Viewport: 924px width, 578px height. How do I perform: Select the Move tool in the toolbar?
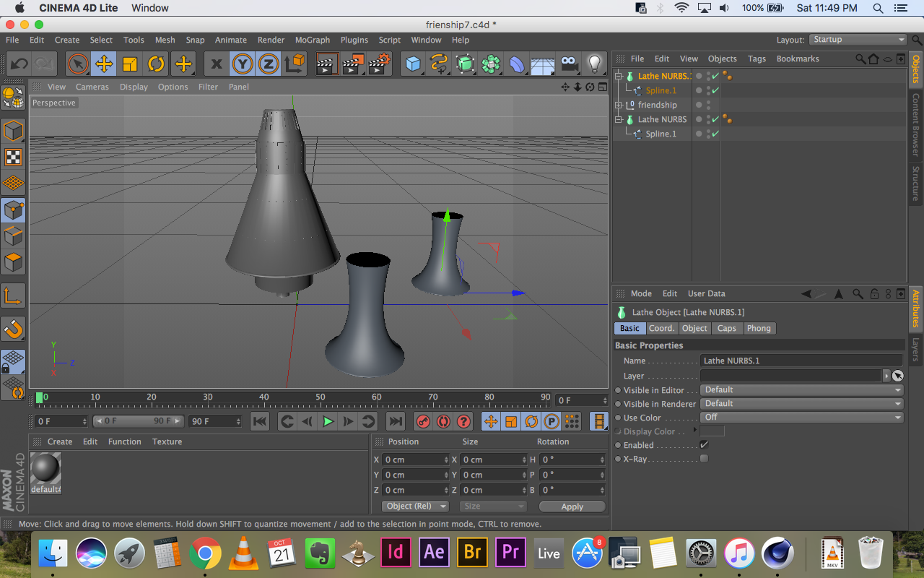[x=104, y=64]
